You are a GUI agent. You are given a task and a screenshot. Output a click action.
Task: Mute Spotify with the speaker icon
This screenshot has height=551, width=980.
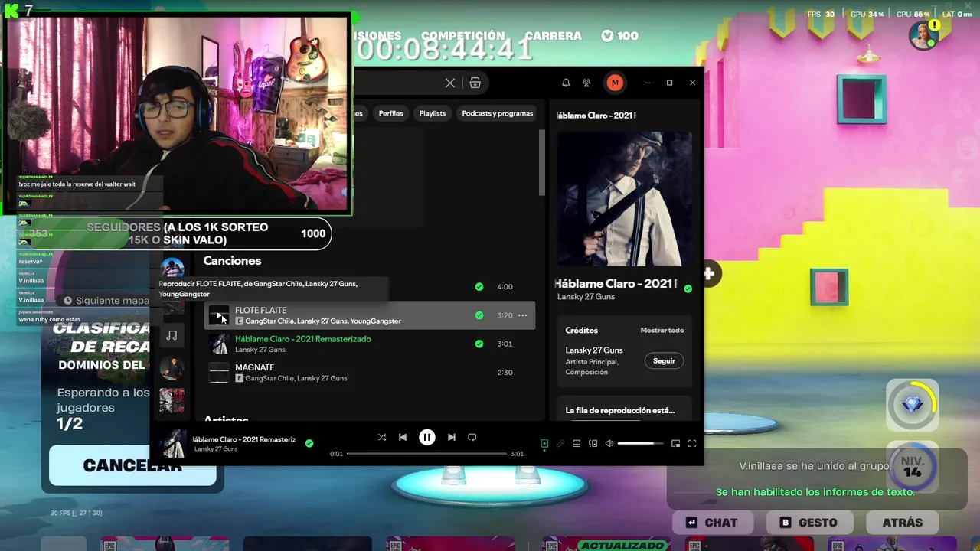[609, 443]
